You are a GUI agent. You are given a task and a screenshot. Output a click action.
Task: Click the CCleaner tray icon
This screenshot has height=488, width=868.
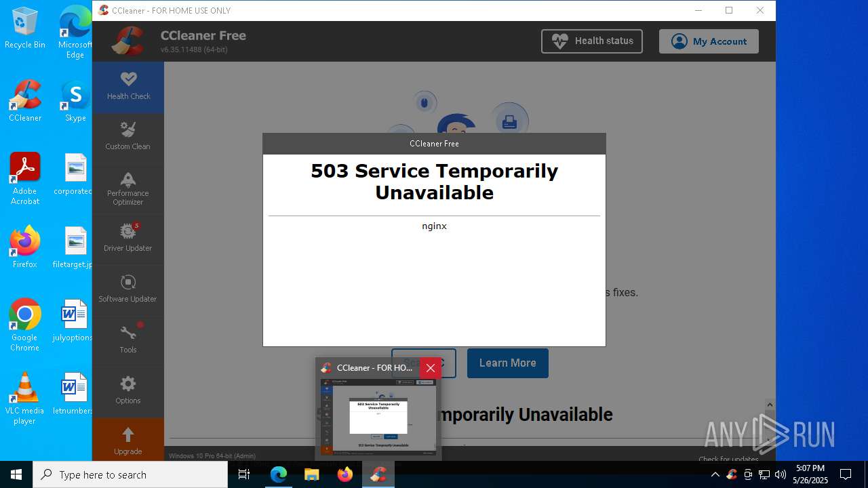click(x=732, y=474)
